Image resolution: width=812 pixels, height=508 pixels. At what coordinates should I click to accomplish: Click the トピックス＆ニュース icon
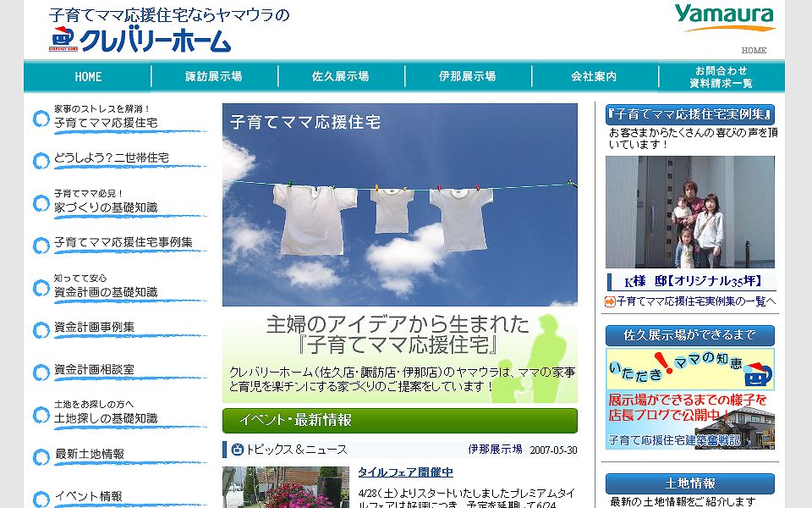click(x=237, y=450)
